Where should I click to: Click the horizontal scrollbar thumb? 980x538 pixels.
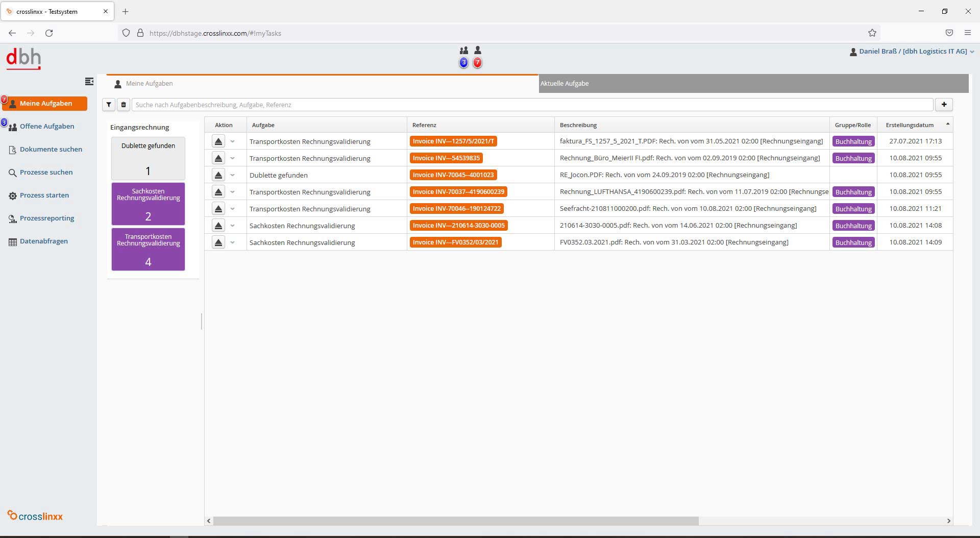[456, 521]
